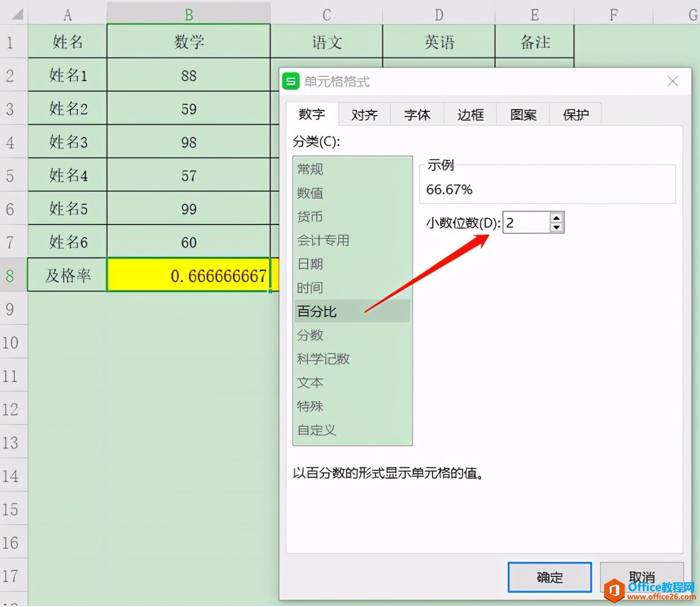Screen dimensions: 700x607
Task: Select column D header
Action: pyautogui.click(x=440, y=14)
